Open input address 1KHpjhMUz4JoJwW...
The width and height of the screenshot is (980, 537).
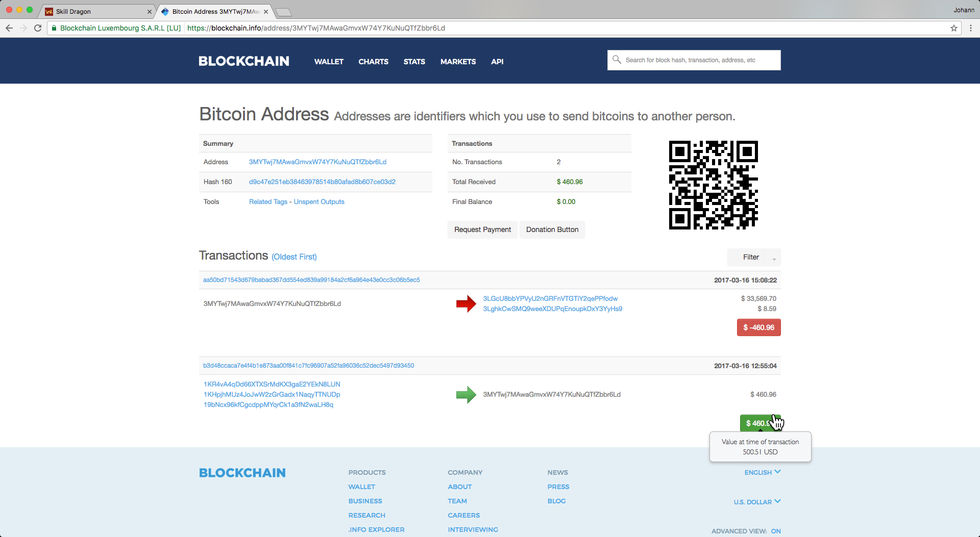click(x=272, y=394)
